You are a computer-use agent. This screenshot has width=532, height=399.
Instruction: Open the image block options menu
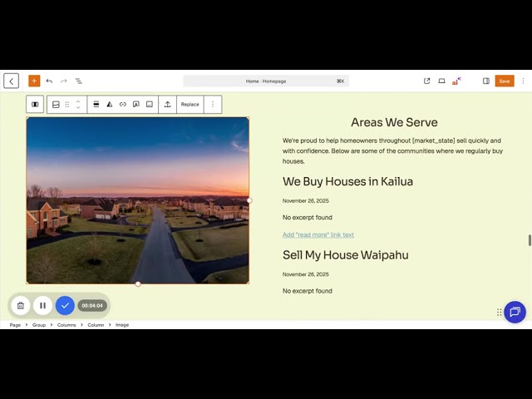tap(213, 105)
